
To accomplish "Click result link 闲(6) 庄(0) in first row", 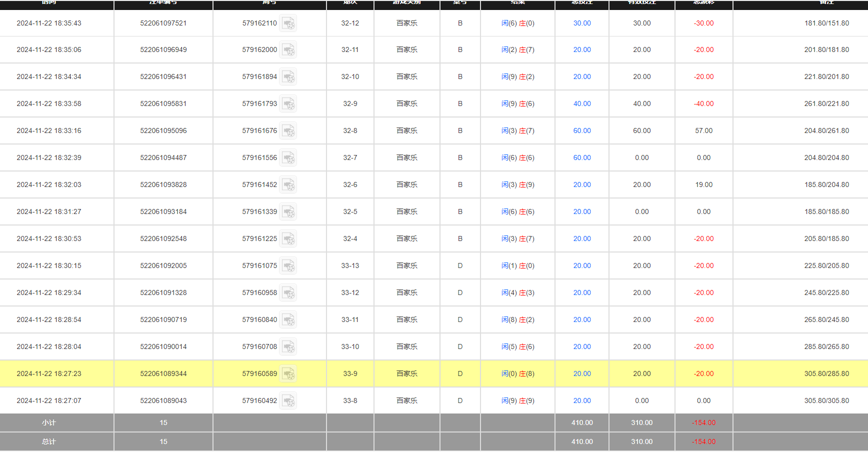I will pyautogui.click(x=517, y=23).
